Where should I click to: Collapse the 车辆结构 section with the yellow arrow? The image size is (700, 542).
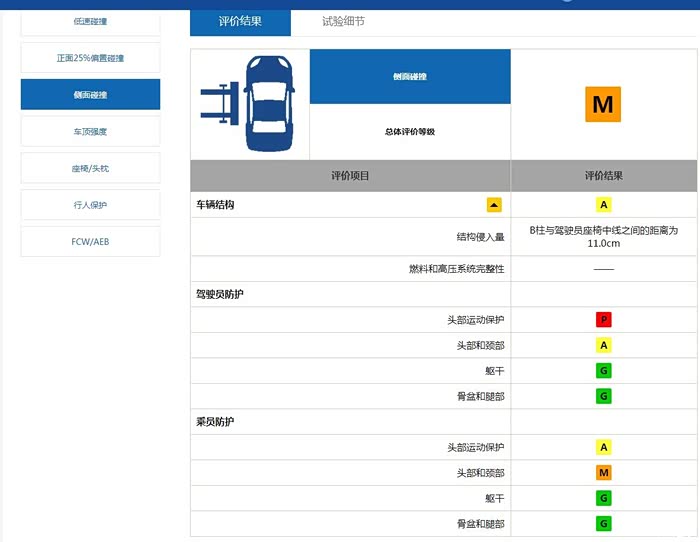pos(494,205)
